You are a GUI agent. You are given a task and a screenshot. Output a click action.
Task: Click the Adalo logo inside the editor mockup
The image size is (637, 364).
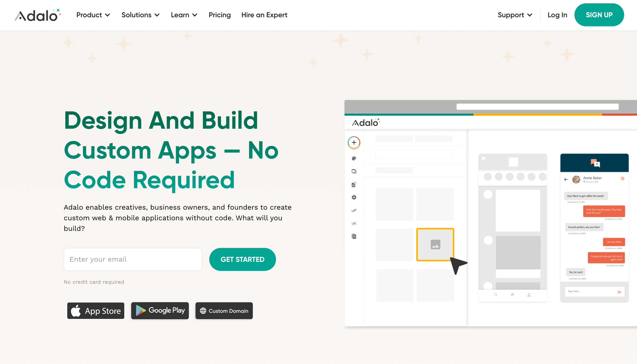point(366,123)
